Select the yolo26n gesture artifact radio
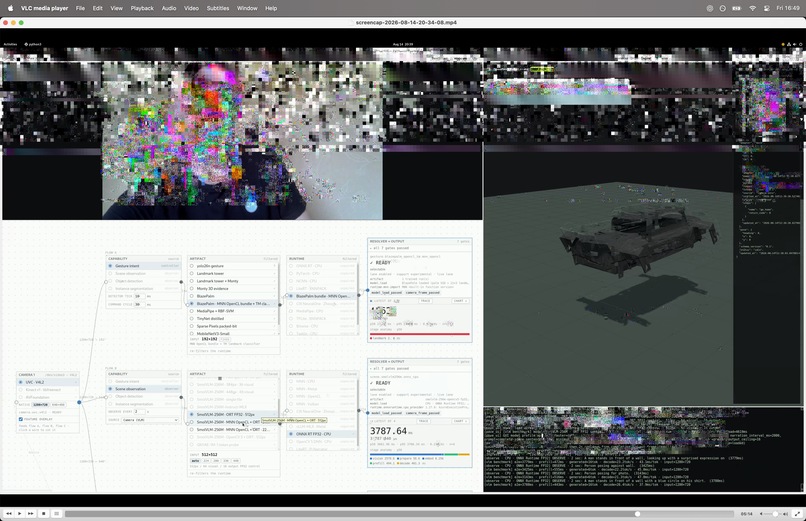Viewport: 806px width, 521px height. click(x=192, y=266)
